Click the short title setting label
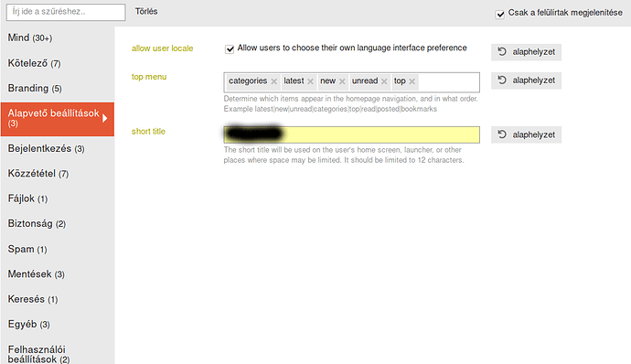The image size is (631, 364). (148, 132)
